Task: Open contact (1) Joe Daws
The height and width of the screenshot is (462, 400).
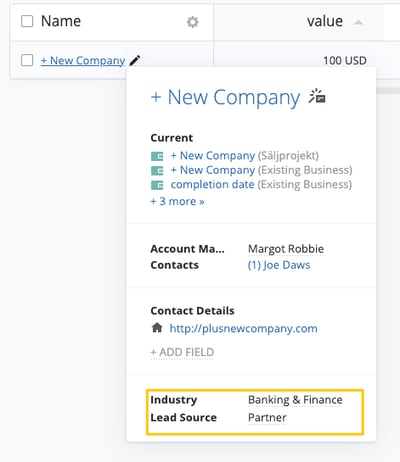Action: tap(279, 265)
